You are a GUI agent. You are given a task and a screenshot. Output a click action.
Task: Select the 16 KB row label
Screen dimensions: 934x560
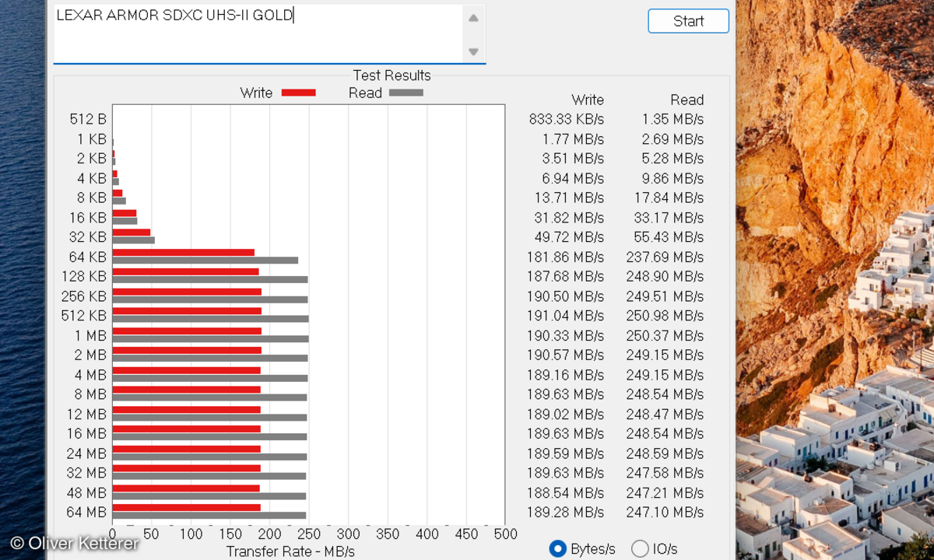(88, 217)
